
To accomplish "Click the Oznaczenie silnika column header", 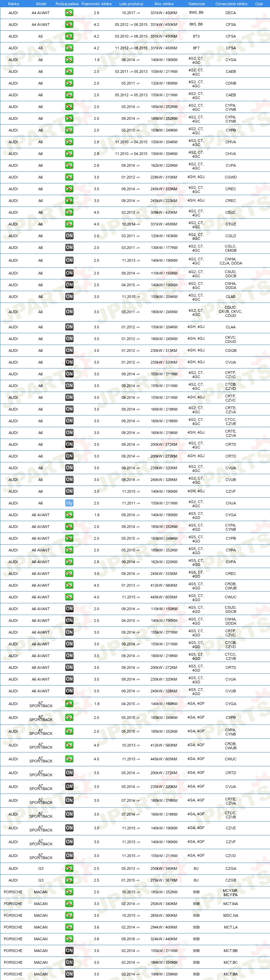I will 231,4.
